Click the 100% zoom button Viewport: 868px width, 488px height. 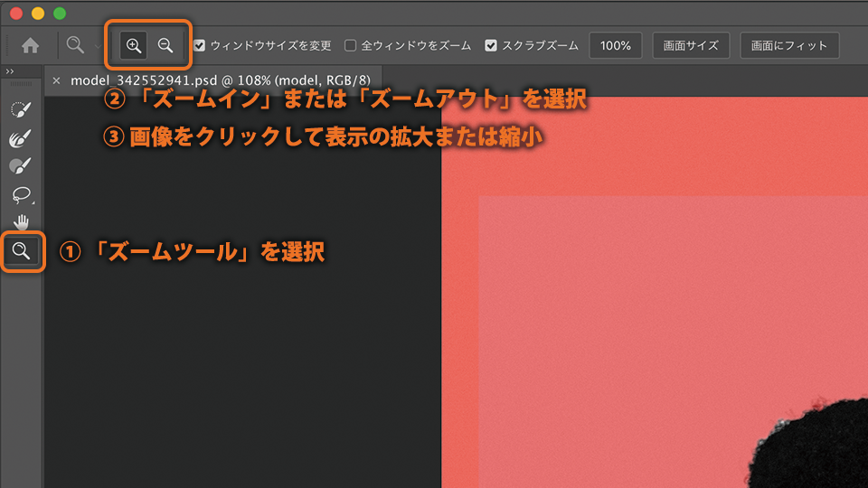pos(616,45)
